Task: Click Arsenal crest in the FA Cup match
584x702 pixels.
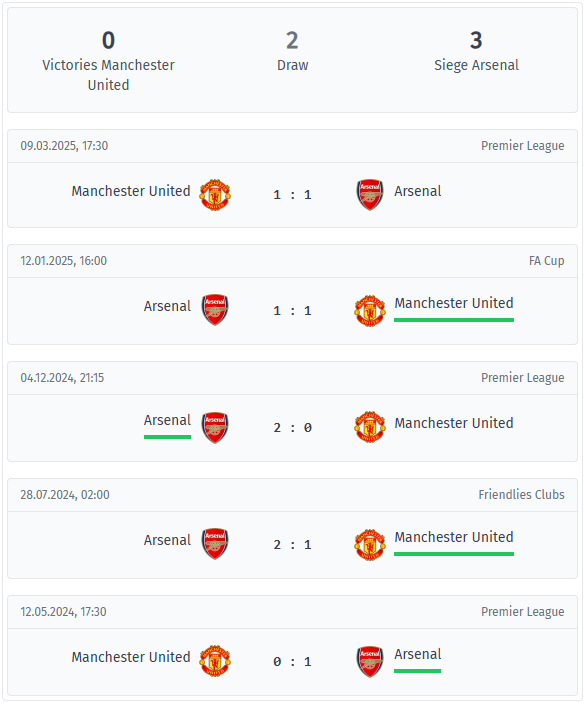Action: (215, 310)
